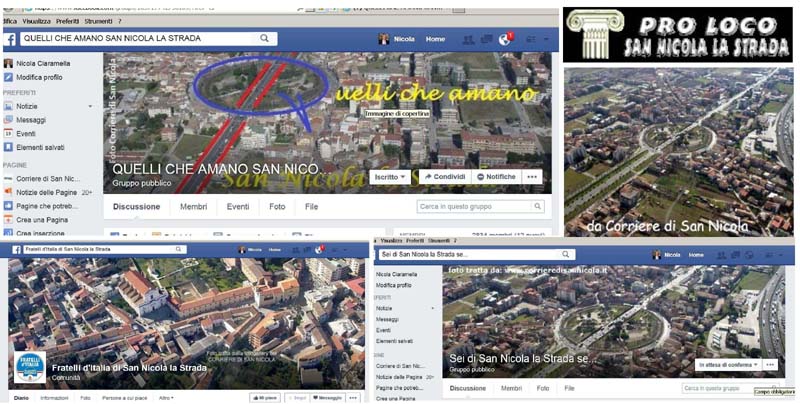Click friend requests icon in 'Sei di San Nicola' header
Viewport: 800px width, 404px height.
pos(721,255)
